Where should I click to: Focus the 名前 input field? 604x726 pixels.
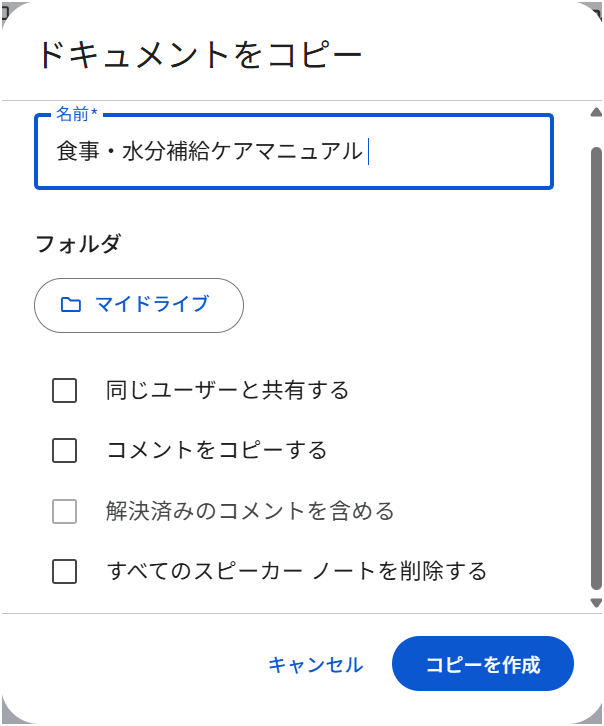[293, 152]
